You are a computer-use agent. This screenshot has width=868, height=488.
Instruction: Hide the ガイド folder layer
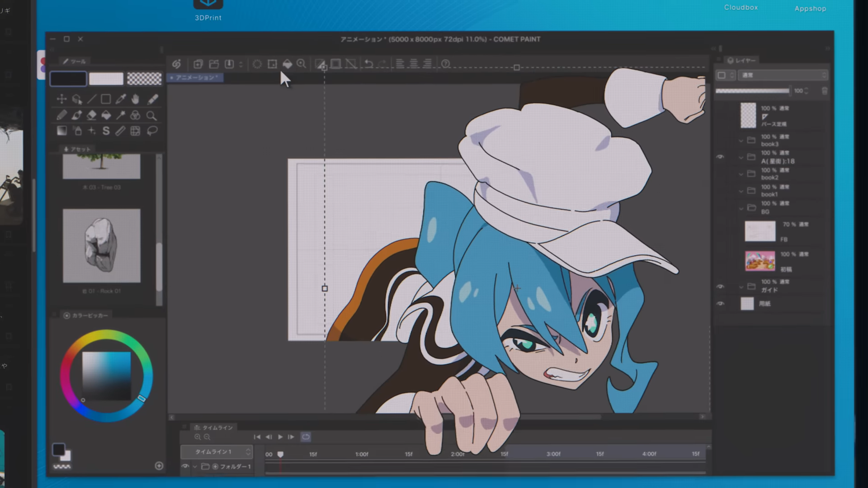(720, 286)
